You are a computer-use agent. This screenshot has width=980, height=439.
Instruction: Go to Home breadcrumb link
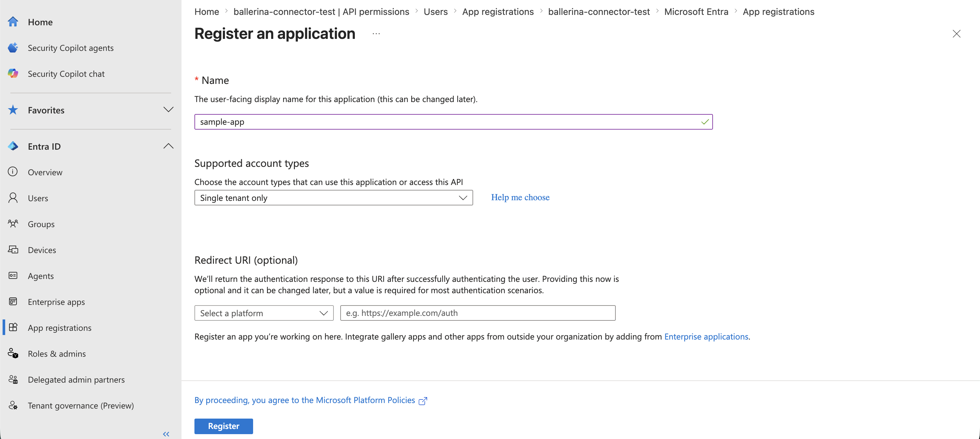pyautogui.click(x=206, y=12)
